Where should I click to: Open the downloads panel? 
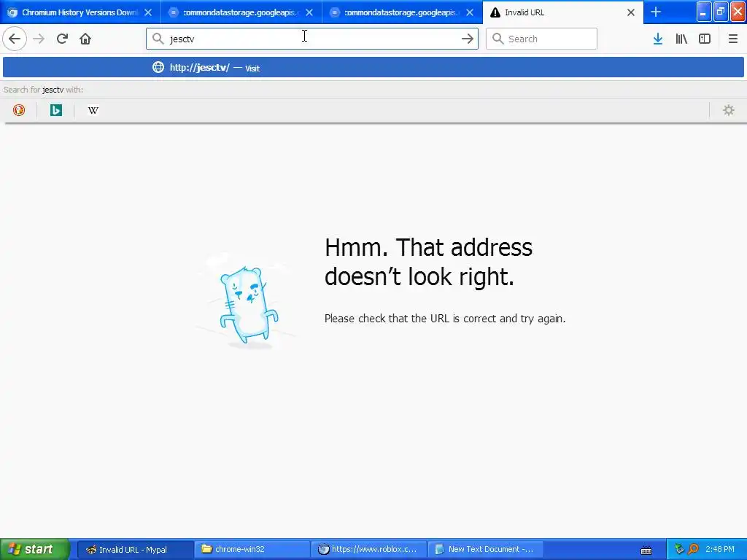pyautogui.click(x=658, y=39)
